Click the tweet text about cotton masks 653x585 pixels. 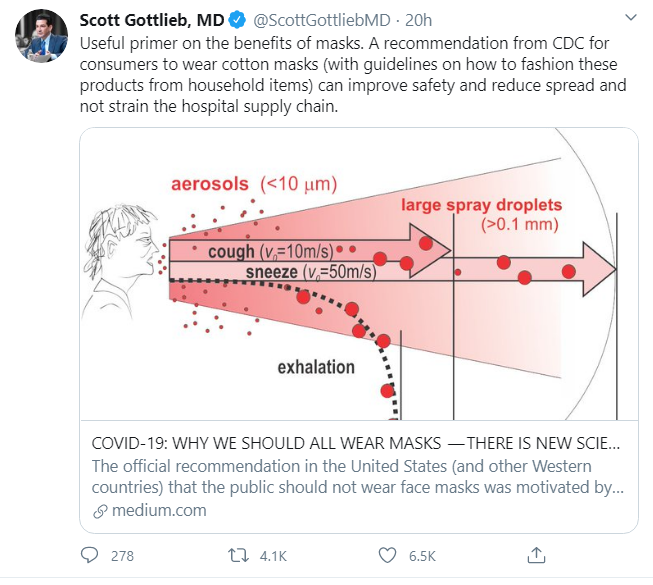(x=353, y=75)
